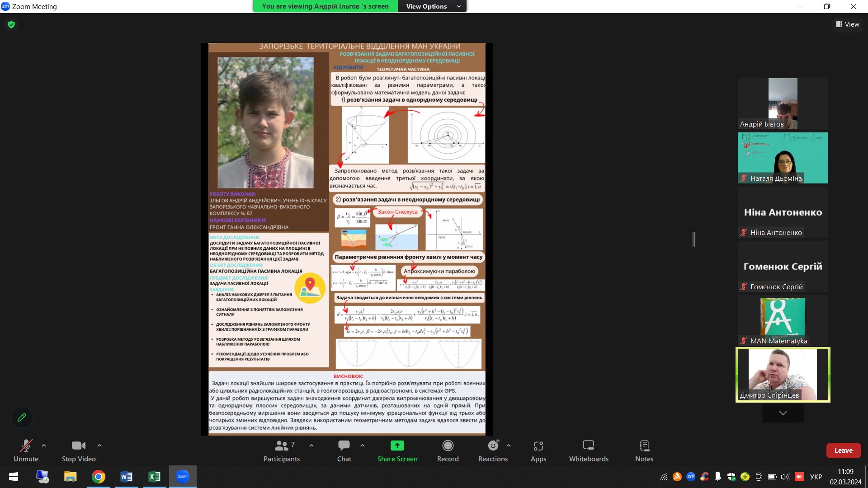Click the green encryption shield icon

pos(11,24)
